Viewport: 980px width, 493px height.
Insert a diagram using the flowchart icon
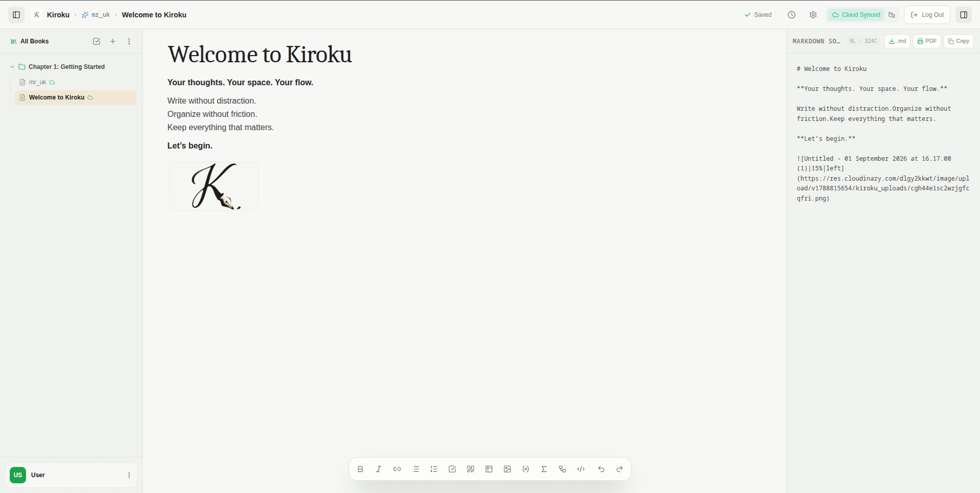pos(562,469)
